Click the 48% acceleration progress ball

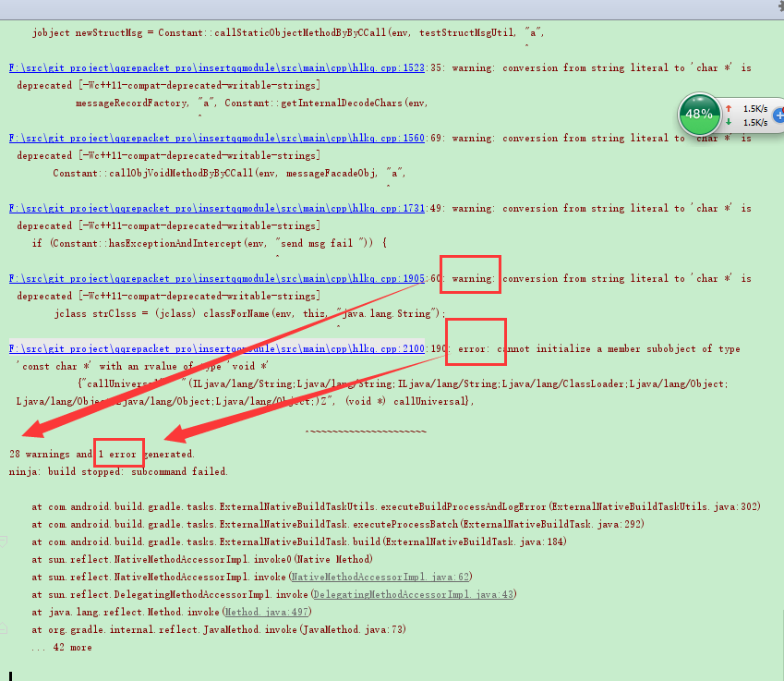pyautogui.click(x=700, y=114)
